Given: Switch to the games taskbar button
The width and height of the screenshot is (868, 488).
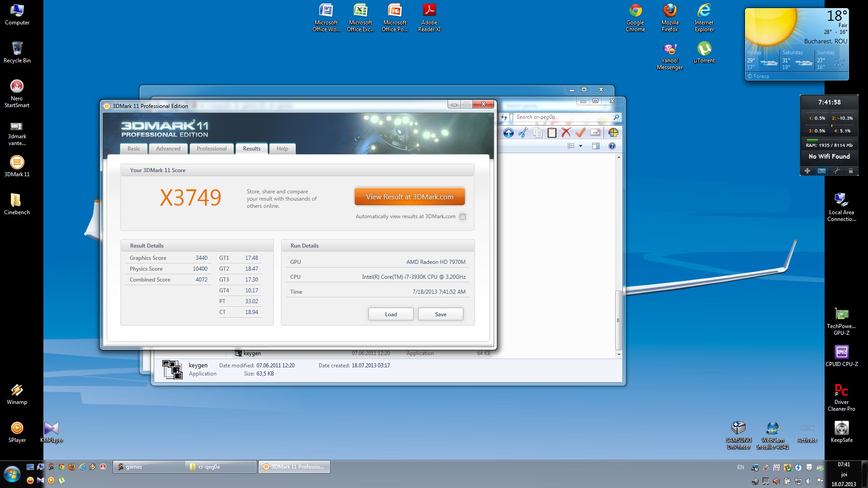Looking at the screenshot, I should 149,467.
